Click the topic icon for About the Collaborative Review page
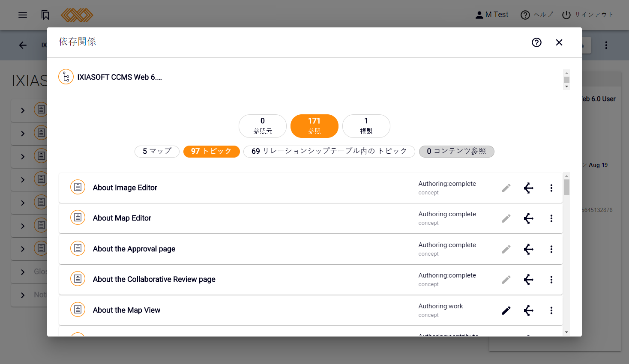The image size is (629, 364). coord(78,279)
